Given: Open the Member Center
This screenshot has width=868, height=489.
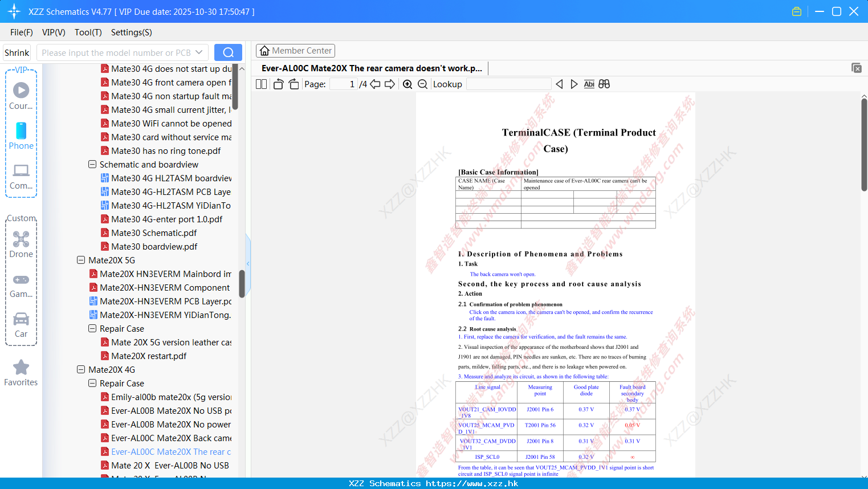Looking at the screenshot, I should (x=295, y=51).
